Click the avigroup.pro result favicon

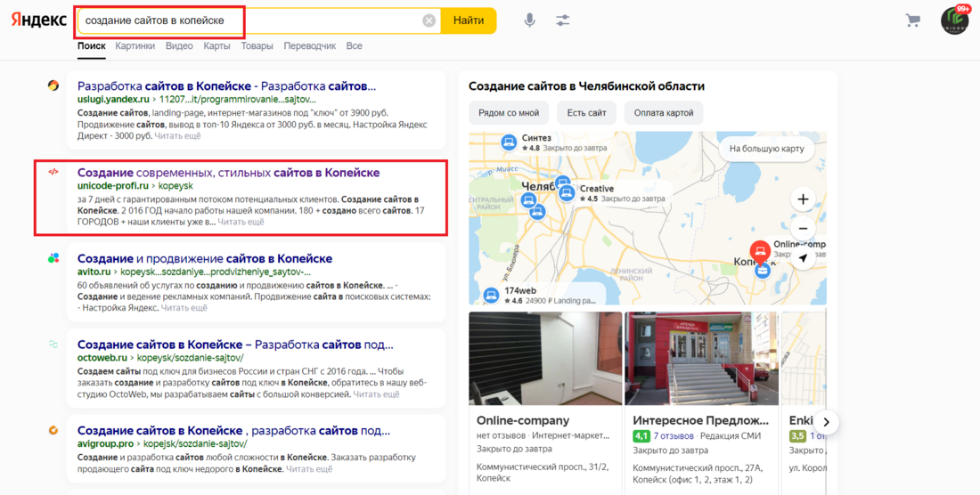click(53, 430)
